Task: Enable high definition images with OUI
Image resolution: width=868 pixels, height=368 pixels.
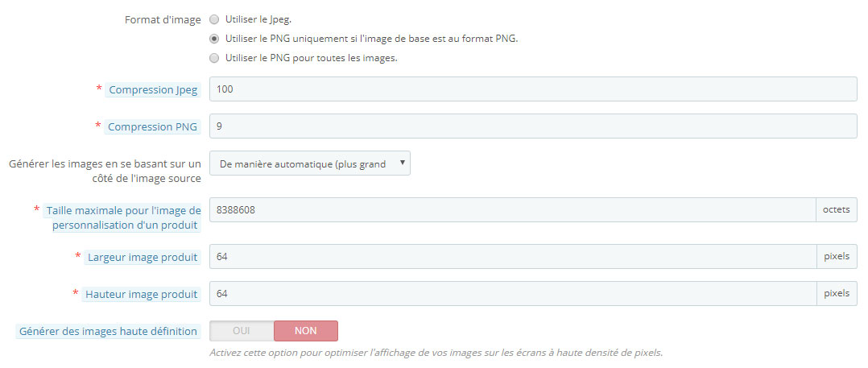Action: tap(242, 331)
